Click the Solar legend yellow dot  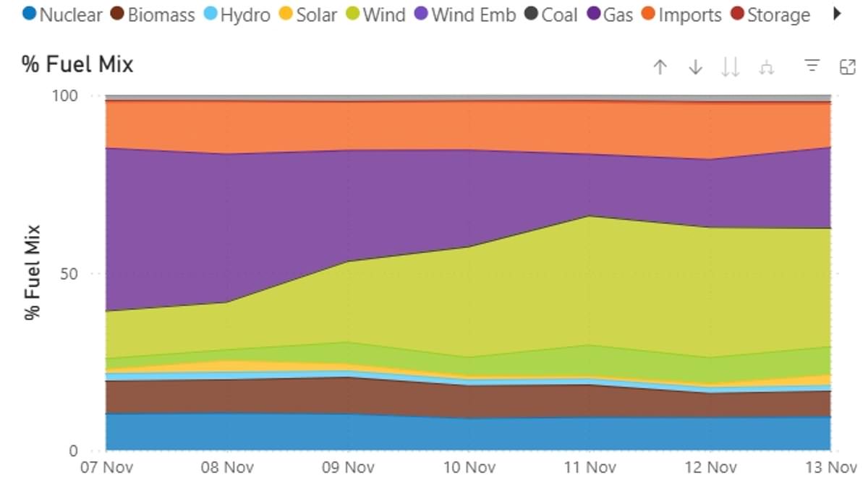click(x=286, y=14)
